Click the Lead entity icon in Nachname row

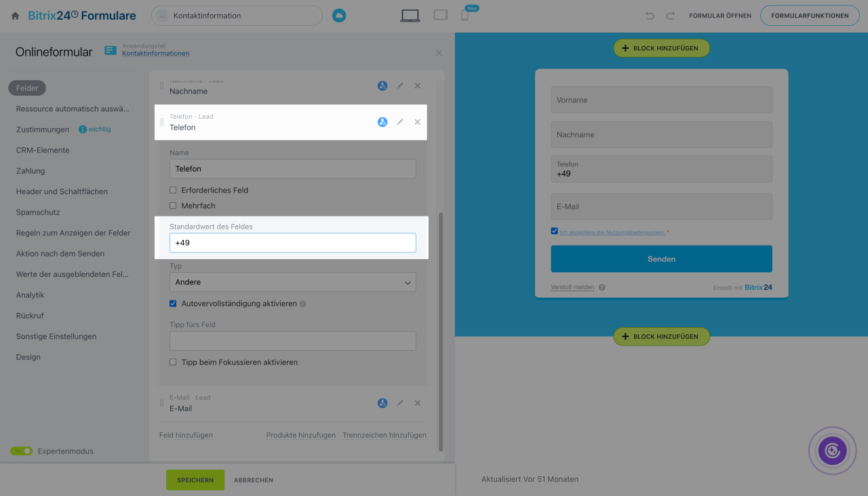click(x=382, y=85)
